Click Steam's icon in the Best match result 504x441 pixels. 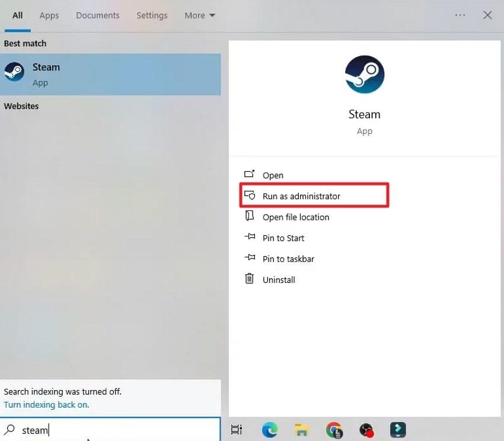coord(14,72)
